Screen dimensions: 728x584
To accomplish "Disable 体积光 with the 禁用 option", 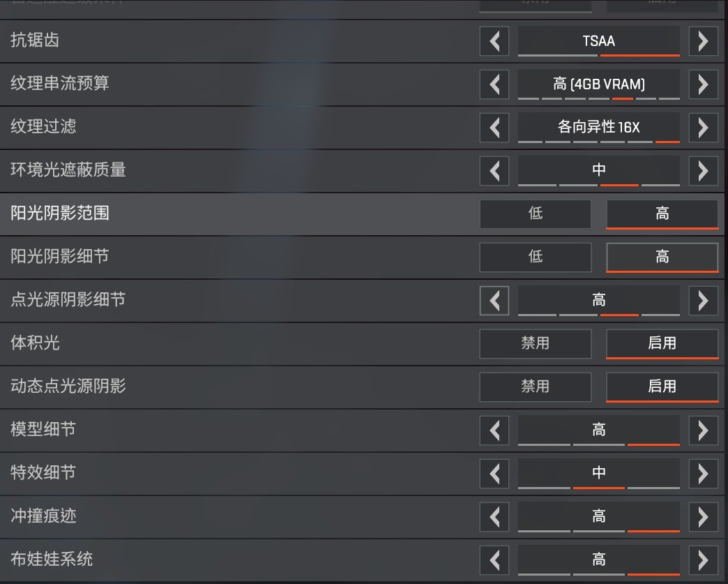I will 536,344.
